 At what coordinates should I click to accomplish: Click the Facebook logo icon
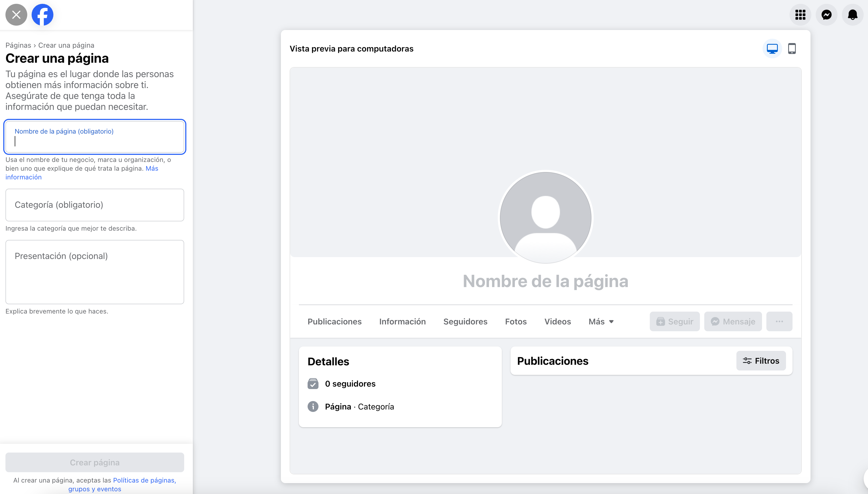(43, 15)
